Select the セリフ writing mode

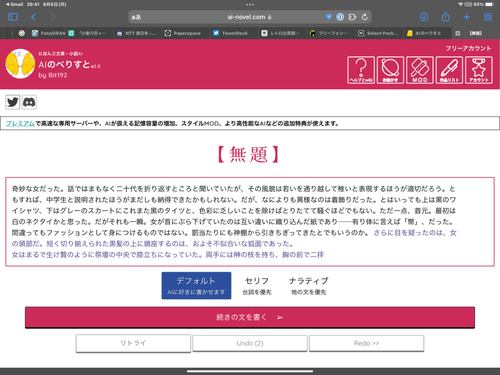pyautogui.click(x=257, y=286)
